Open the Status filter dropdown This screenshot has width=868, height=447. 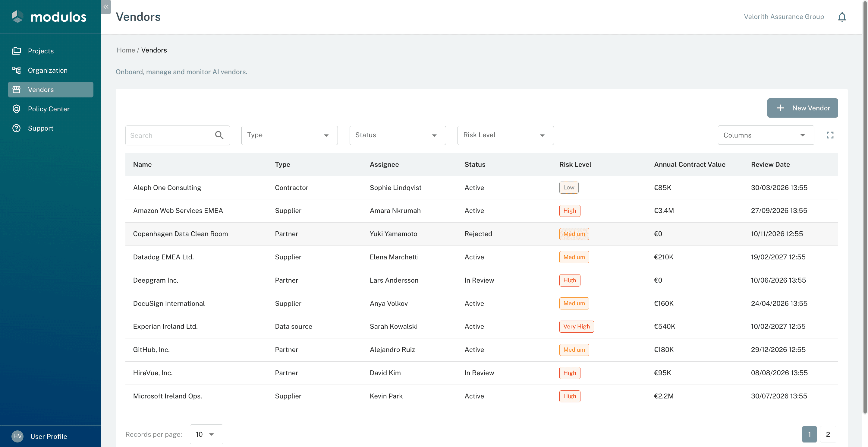pos(398,135)
